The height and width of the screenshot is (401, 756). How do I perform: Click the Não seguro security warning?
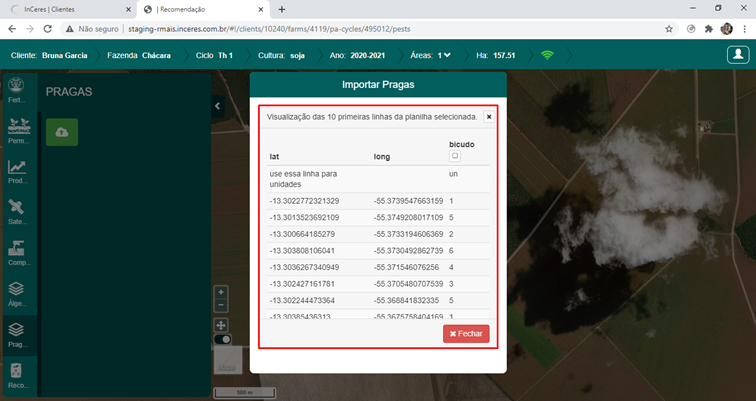(x=92, y=29)
